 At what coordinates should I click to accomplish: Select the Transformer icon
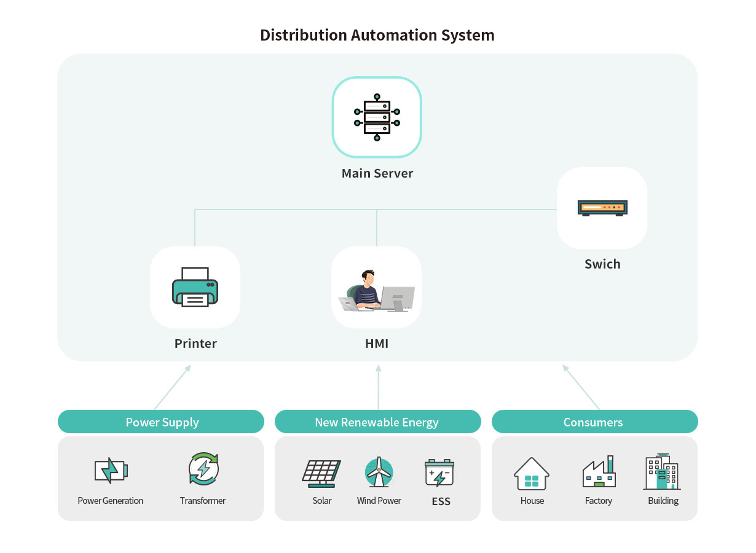coord(203,469)
